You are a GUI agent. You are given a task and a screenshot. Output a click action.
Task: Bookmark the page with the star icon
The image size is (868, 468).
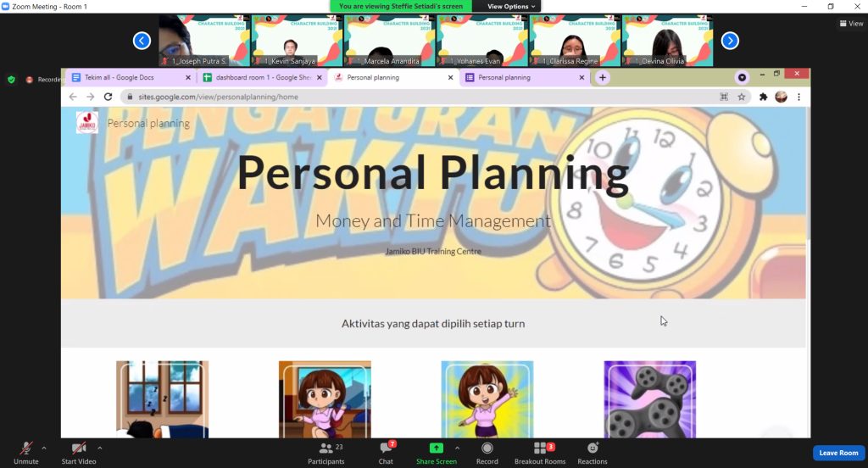pyautogui.click(x=742, y=97)
